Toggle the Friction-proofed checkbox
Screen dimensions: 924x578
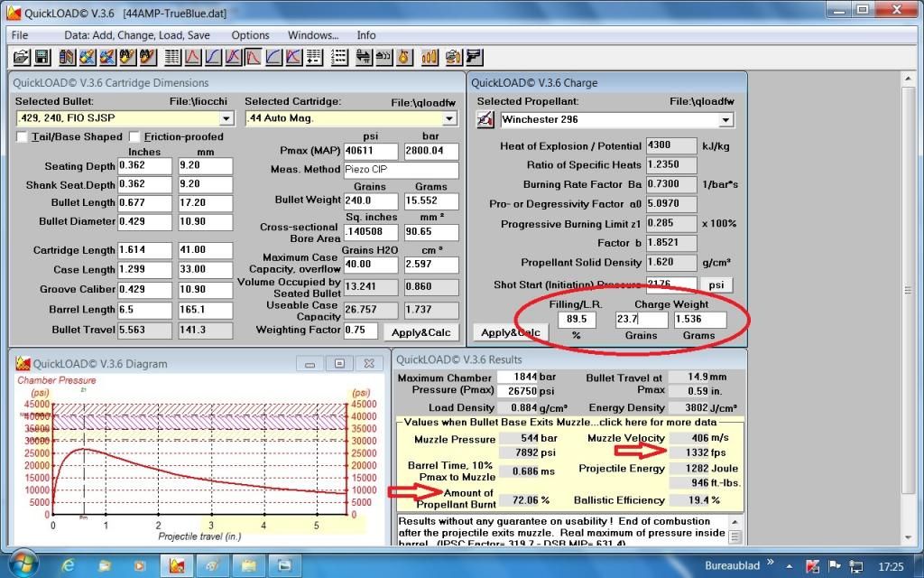point(136,137)
